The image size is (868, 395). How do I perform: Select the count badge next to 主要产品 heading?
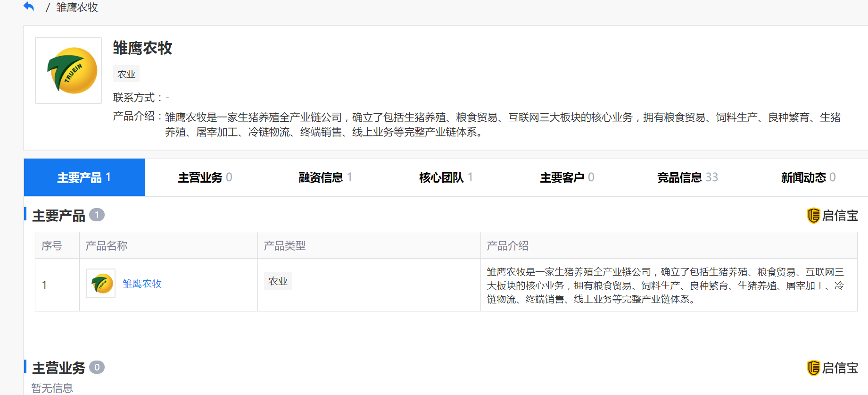point(97,215)
